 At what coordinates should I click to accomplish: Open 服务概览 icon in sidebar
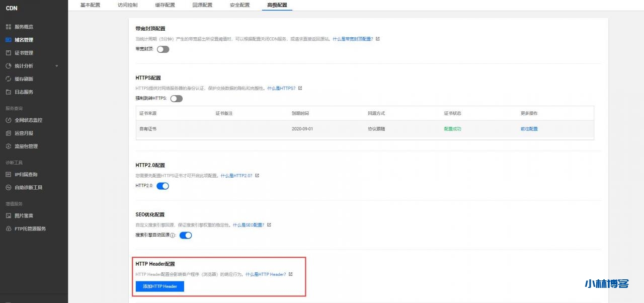(x=9, y=27)
